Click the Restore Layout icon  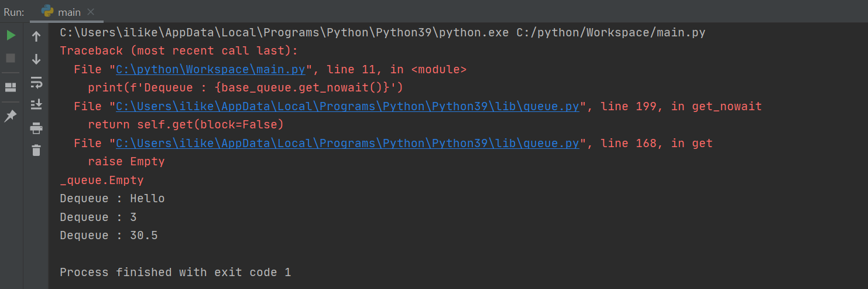coord(11,87)
